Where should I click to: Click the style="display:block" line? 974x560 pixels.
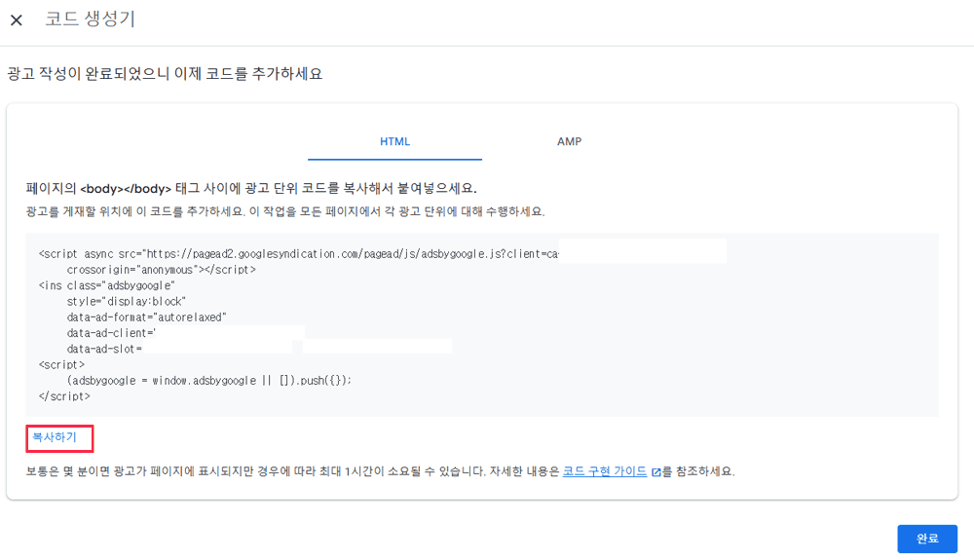127,302
